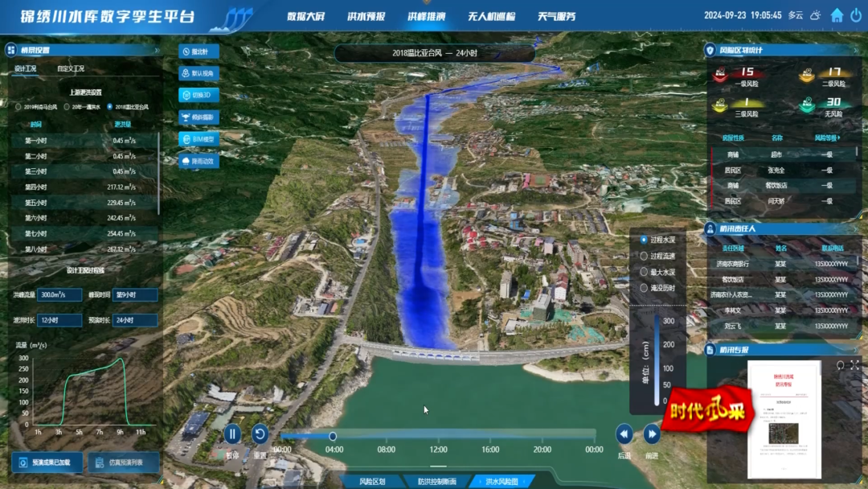Click the home icon in top bar
Viewport: 868px width, 489px height.
point(837,15)
